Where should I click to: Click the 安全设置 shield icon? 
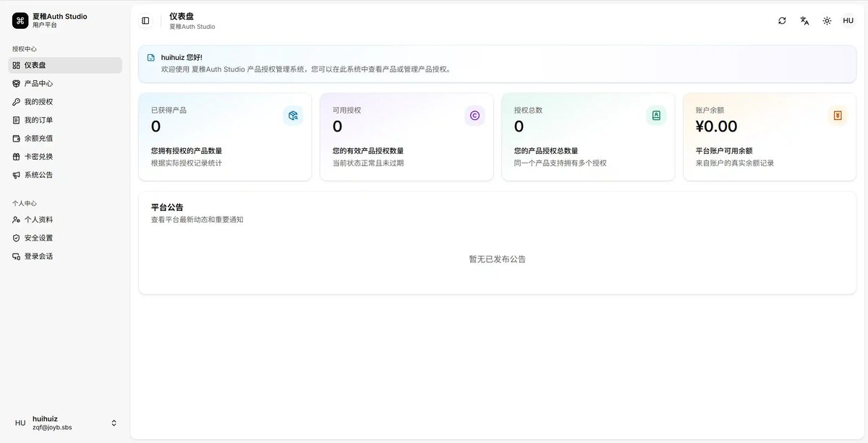point(17,238)
